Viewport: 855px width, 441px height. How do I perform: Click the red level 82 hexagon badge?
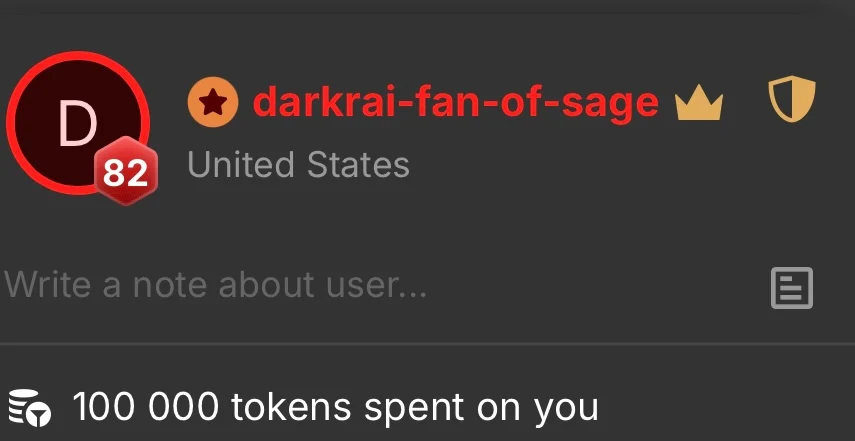click(x=126, y=171)
